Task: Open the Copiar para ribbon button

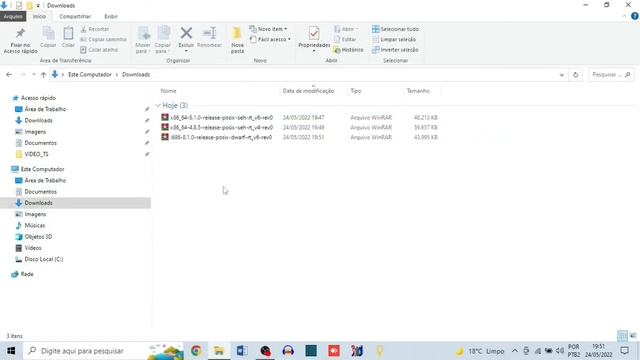Action: (163, 40)
